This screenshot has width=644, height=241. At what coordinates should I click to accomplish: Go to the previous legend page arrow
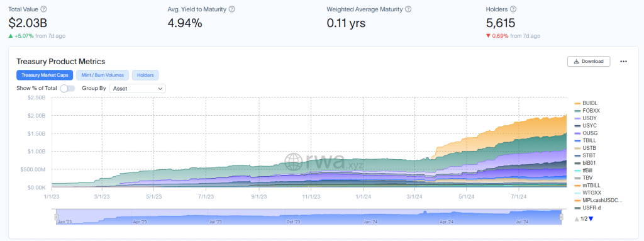pyautogui.click(x=577, y=219)
